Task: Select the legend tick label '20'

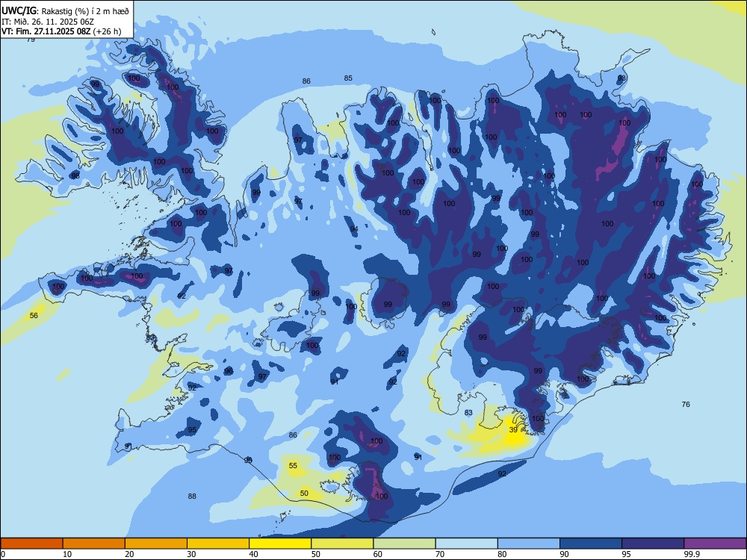Action: [x=129, y=554]
